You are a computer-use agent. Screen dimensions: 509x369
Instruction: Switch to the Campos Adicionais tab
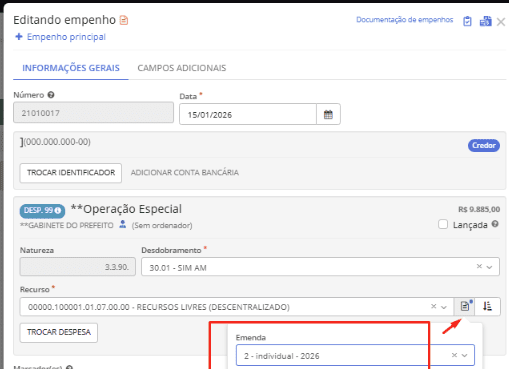pos(182,68)
